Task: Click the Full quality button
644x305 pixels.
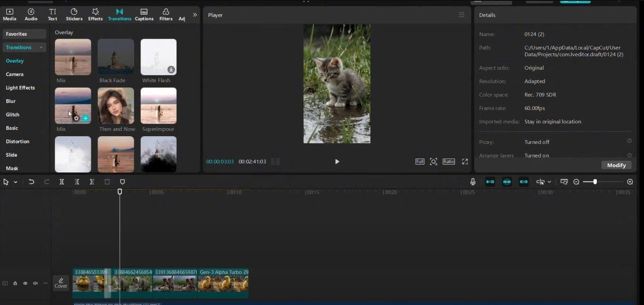Action: (420, 162)
